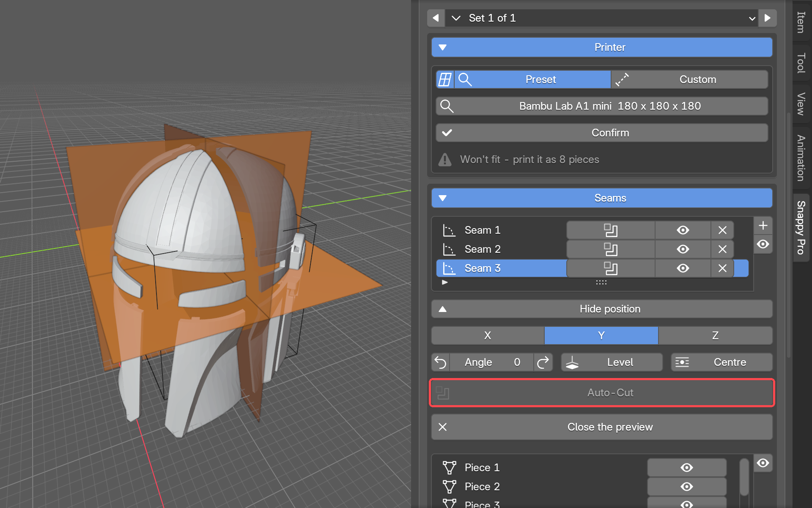Click the cut icon for Seam 2
812x508 pixels.
(x=611, y=249)
